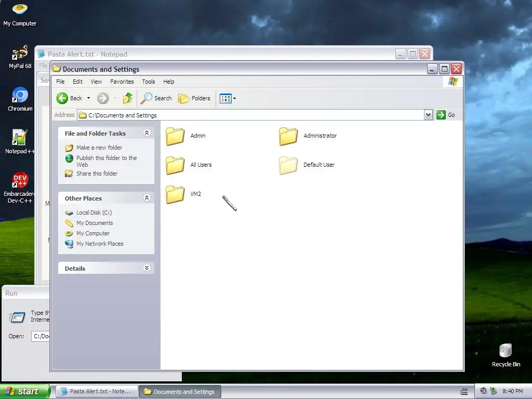Select the All Users folder icon

click(175, 166)
